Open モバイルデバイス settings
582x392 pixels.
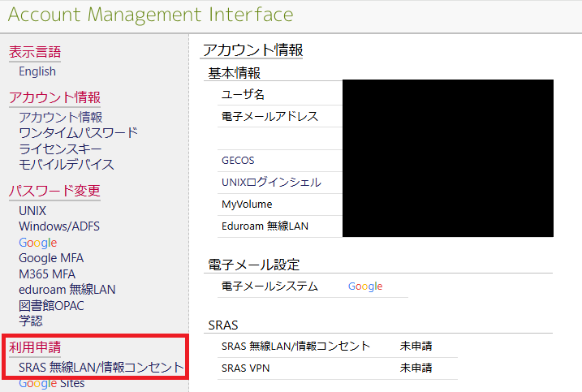66,165
